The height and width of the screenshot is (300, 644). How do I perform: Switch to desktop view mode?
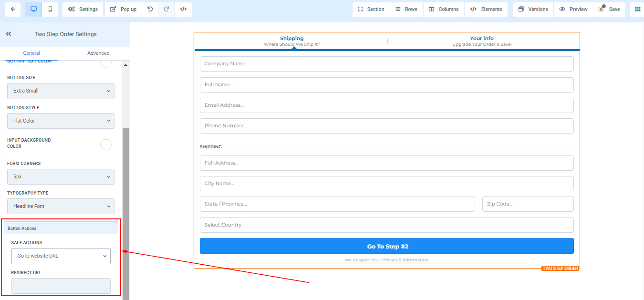coord(34,9)
